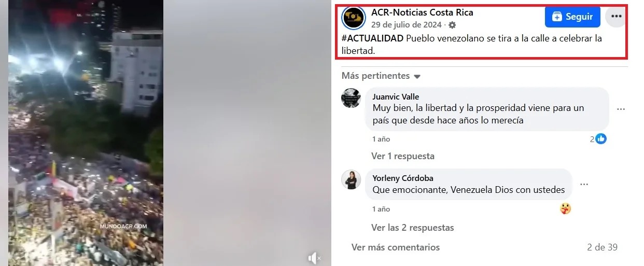Open Juanvic Valle's profile name
Viewport: 644px width, 266px height.
(396, 97)
